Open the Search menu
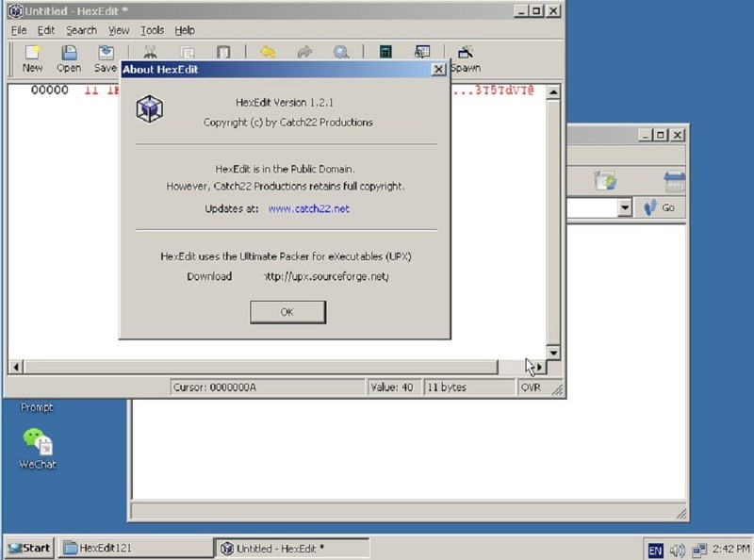 point(81,30)
